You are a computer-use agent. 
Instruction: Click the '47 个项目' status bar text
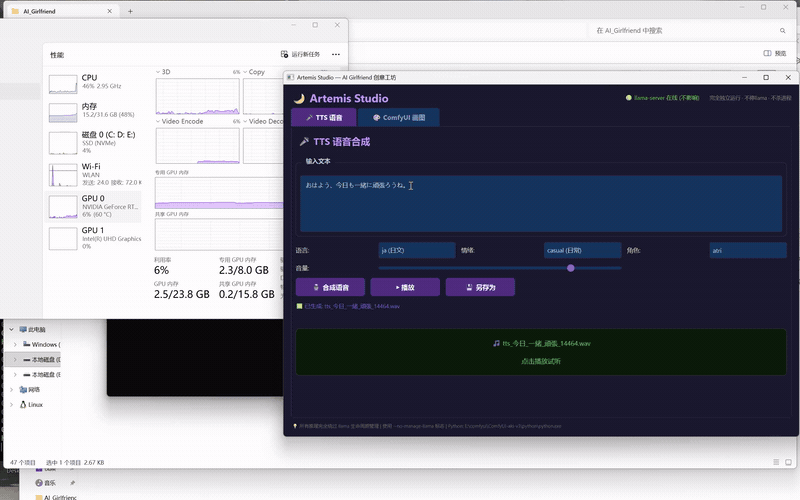pyautogui.click(x=22, y=462)
